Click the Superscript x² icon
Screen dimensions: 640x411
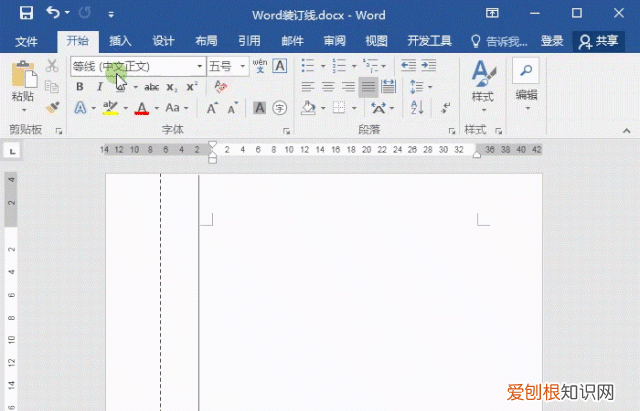(x=192, y=87)
